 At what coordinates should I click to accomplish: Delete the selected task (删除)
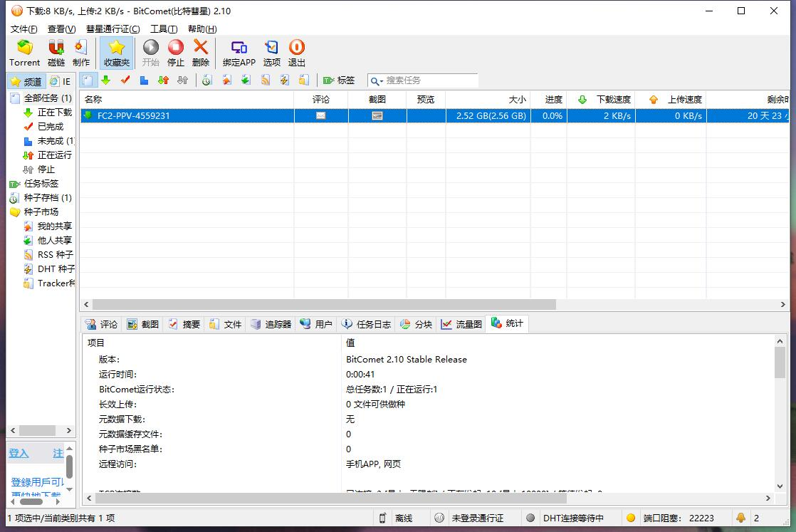(x=201, y=53)
